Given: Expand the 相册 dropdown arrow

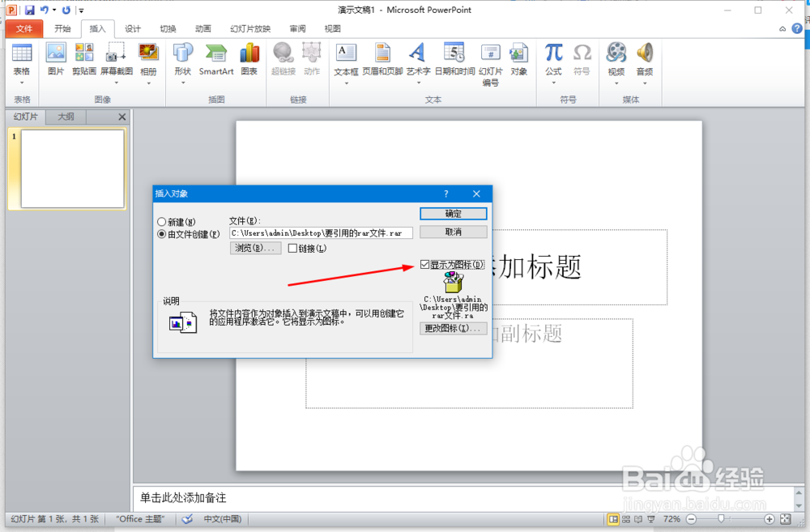Looking at the screenshot, I should (x=148, y=83).
